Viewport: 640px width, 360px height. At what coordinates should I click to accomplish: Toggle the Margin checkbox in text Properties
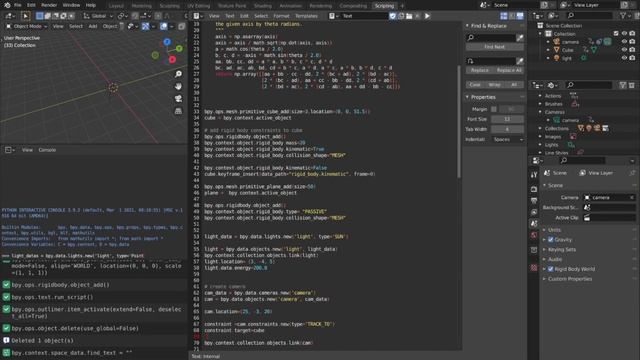point(494,109)
